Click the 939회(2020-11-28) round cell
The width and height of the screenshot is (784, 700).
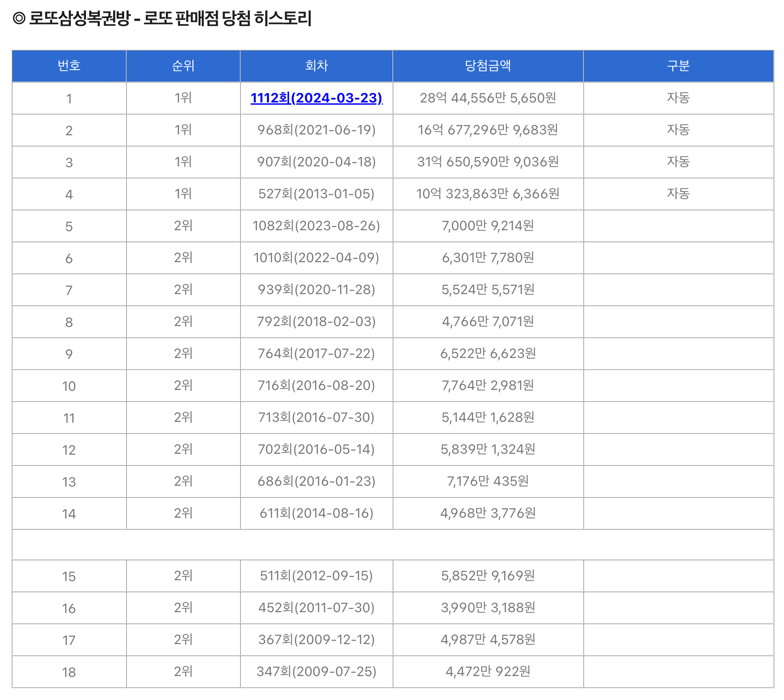pyautogui.click(x=316, y=290)
